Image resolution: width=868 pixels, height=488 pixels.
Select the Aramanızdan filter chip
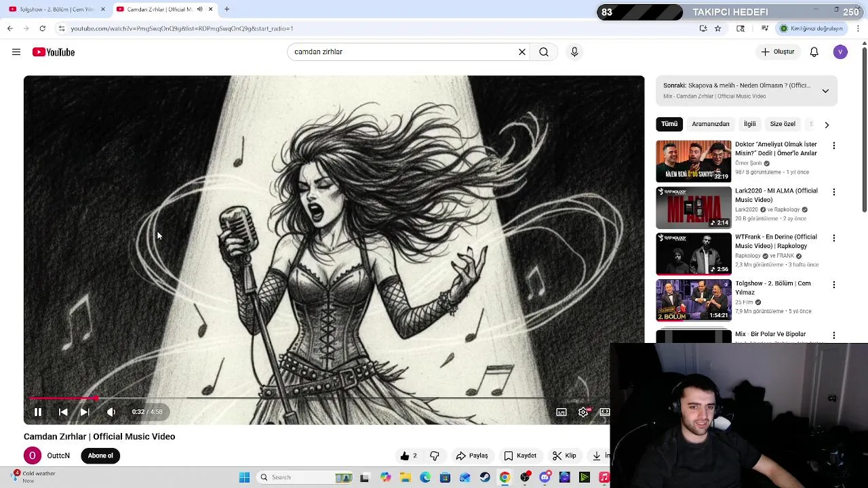[711, 124]
